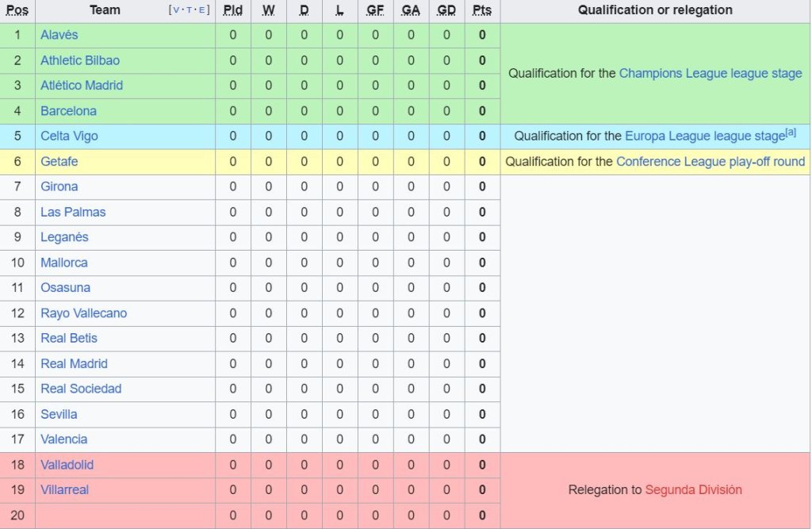Screen dimensions: 812x529
Task: Click the Villarreal team link
Action: pos(65,490)
